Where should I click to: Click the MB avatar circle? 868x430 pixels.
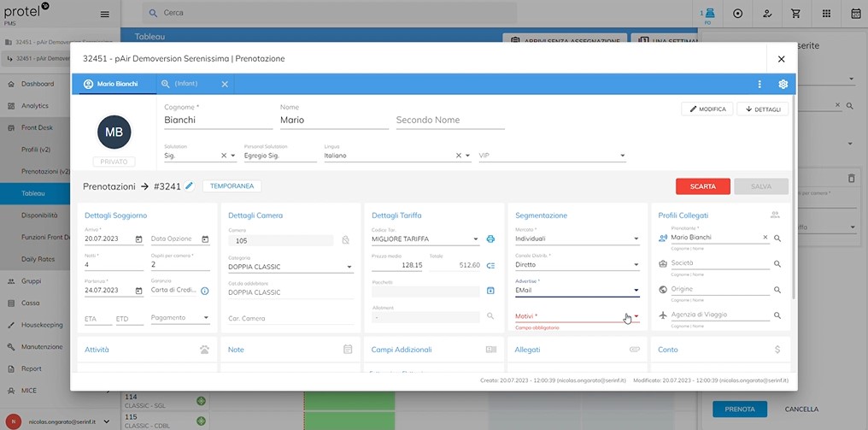coord(114,132)
